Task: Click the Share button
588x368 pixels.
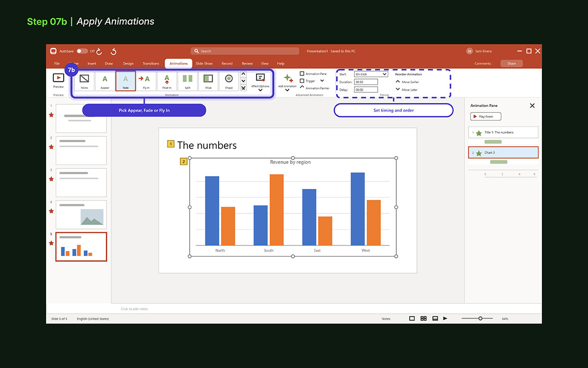Action: tap(512, 63)
